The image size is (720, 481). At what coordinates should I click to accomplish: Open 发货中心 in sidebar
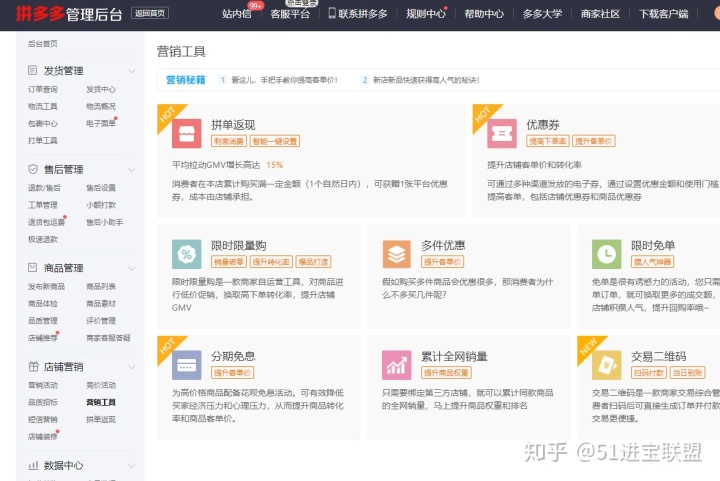pyautogui.click(x=101, y=89)
